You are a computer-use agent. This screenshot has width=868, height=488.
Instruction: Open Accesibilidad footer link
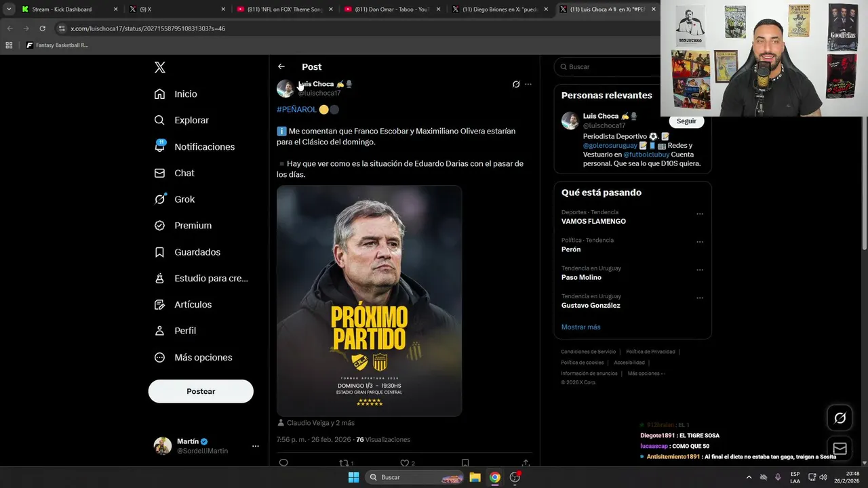(x=629, y=363)
